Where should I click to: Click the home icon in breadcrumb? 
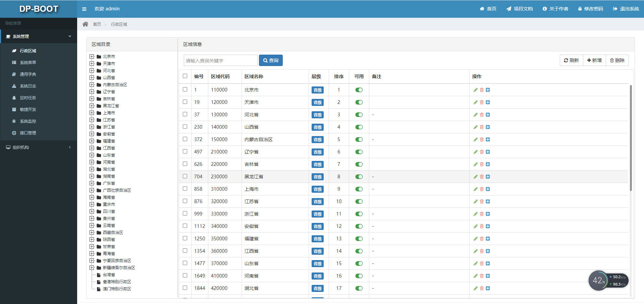click(x=85, y=24)
